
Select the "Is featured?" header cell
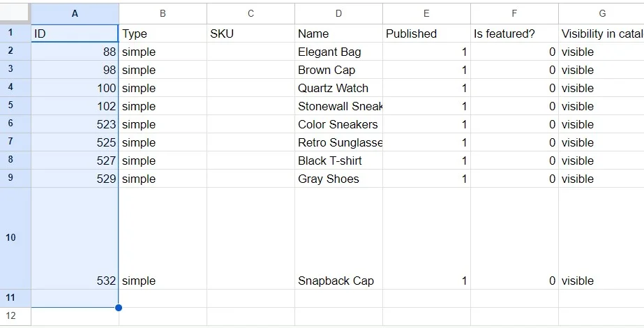pos(514,33)
